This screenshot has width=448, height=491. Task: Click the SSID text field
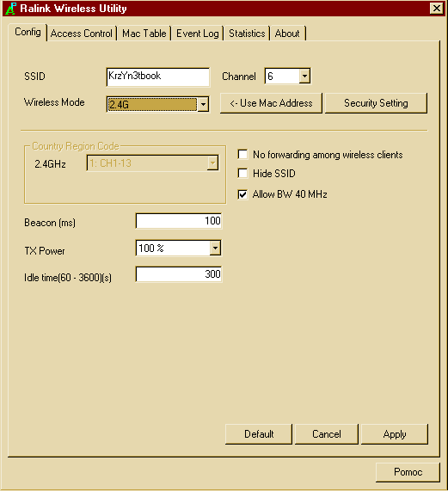pyautogui.click(x=158, y=77)
